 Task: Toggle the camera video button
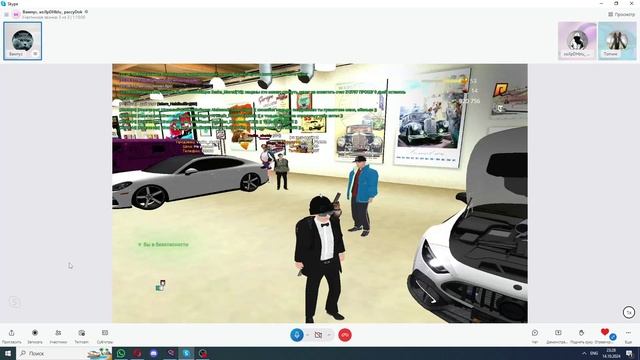[x=318, y=335]
